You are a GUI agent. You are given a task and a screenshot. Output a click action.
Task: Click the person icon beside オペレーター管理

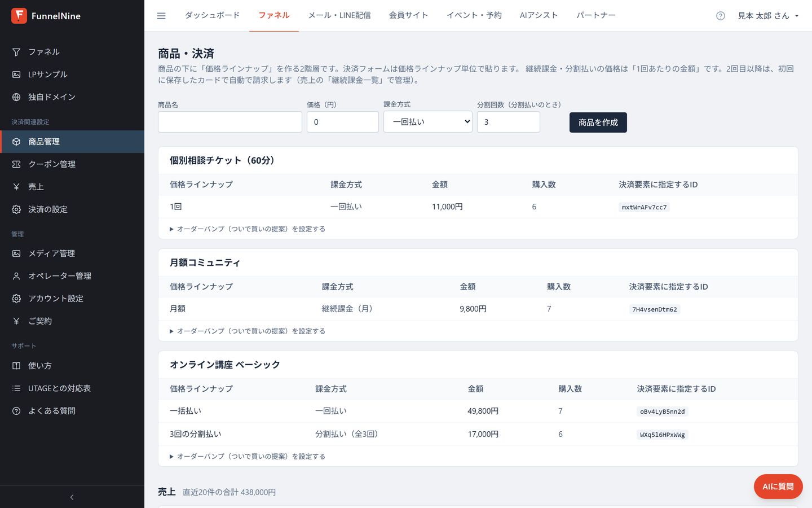tap(16, 276)
